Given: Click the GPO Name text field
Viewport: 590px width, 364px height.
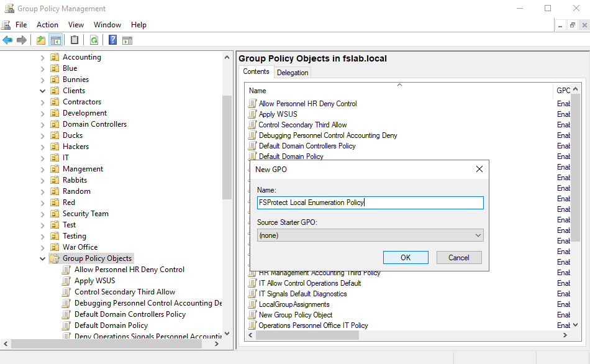Looking at the screenshot, I should (x=370, y=202).
